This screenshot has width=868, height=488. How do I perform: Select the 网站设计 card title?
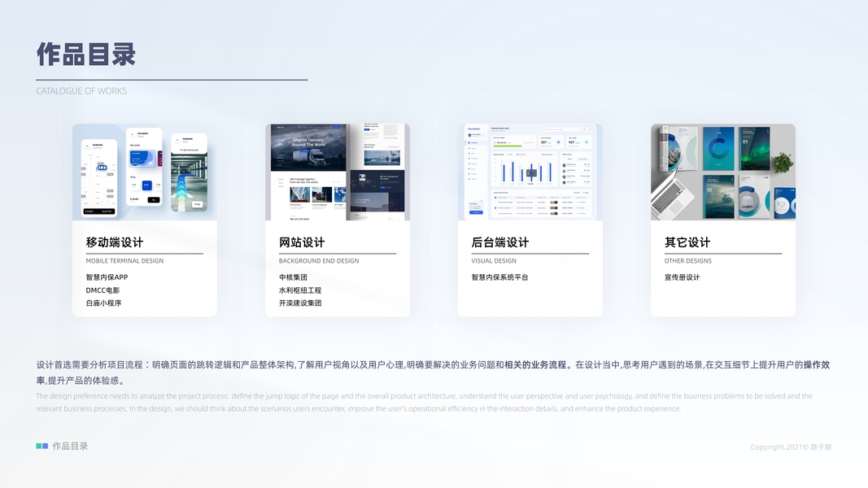click(302, 242)
